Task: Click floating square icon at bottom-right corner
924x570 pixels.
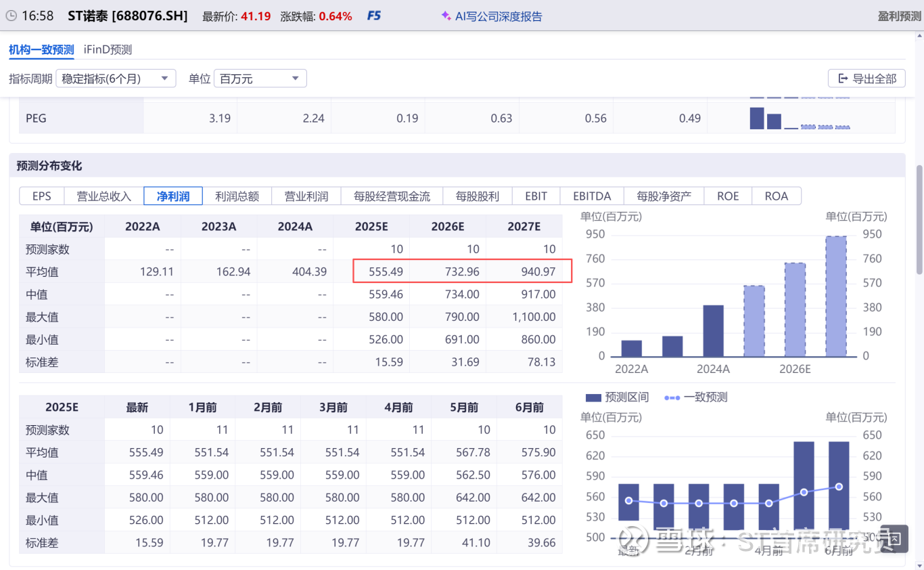Action: (x=894, y=539)
